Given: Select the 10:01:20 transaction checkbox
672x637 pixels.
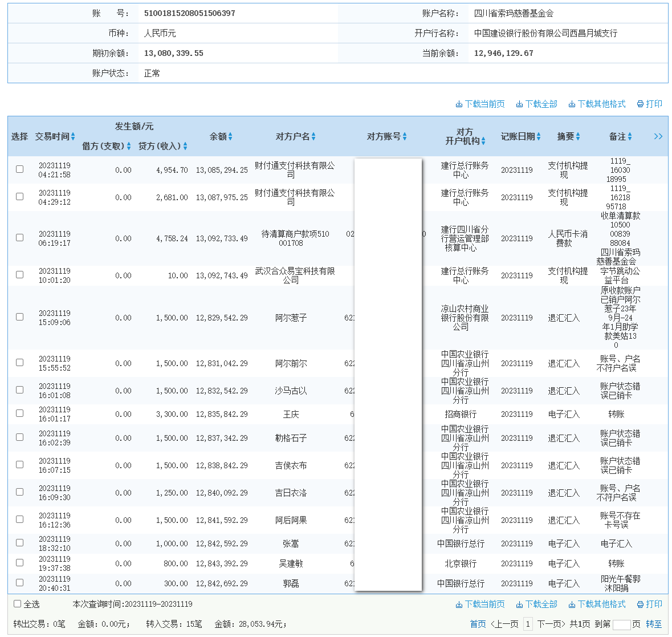Looking at the screenshot, I should (x=20, y=274).
